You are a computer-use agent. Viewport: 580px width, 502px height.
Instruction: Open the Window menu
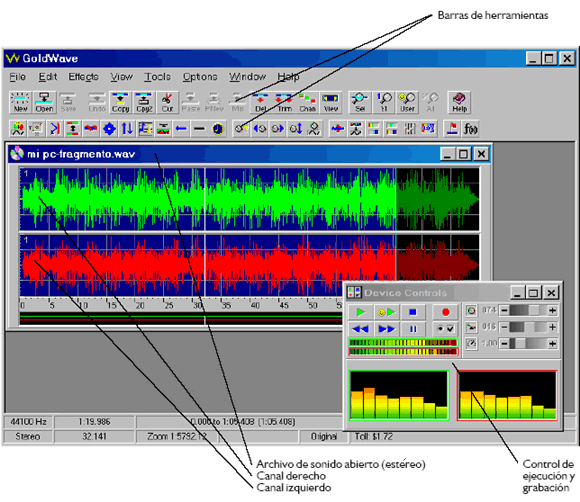[247, 77]
